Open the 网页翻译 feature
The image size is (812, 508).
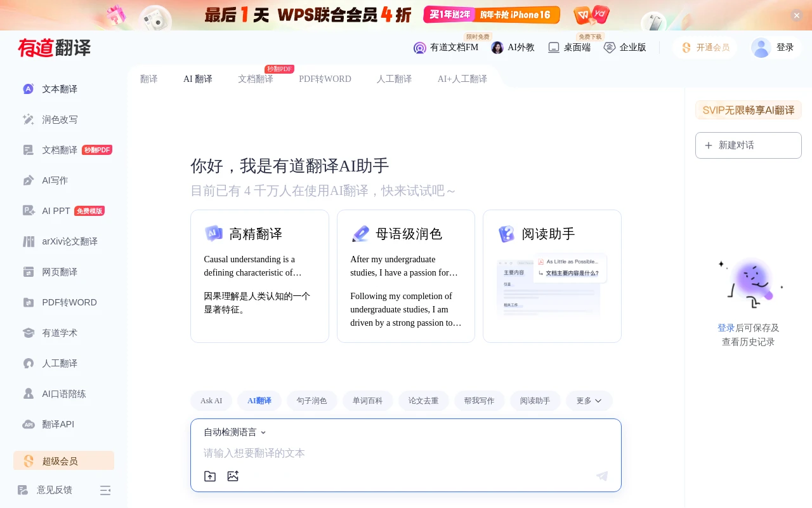[x=60, y=272]
